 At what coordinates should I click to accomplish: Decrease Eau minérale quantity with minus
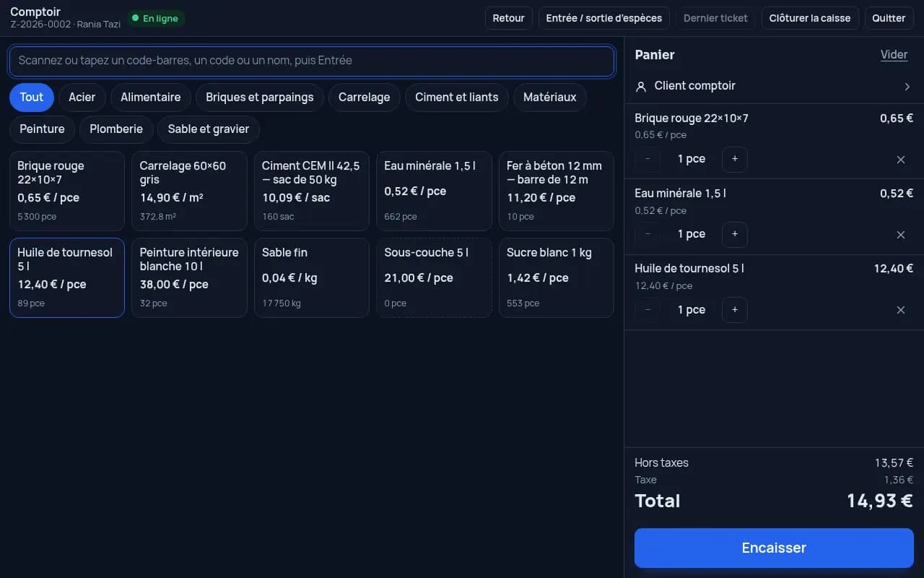[x=648, y=234]
